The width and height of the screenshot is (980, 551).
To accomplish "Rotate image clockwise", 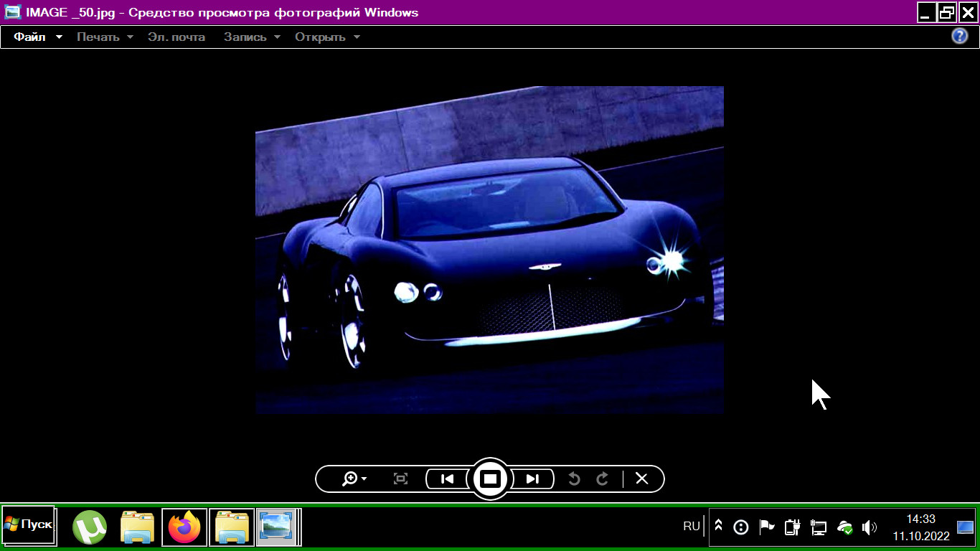I will point(603,479).
